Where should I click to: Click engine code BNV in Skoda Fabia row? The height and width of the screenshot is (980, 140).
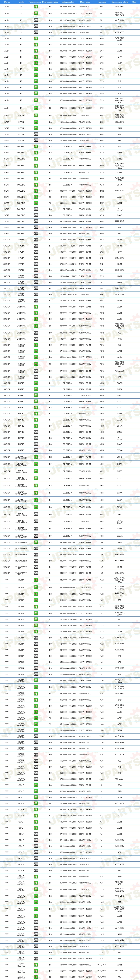120,252
